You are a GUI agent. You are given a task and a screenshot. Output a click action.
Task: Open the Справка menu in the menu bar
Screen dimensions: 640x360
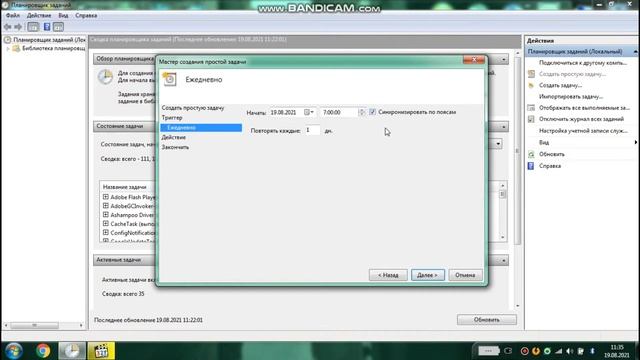coord(86,16)
